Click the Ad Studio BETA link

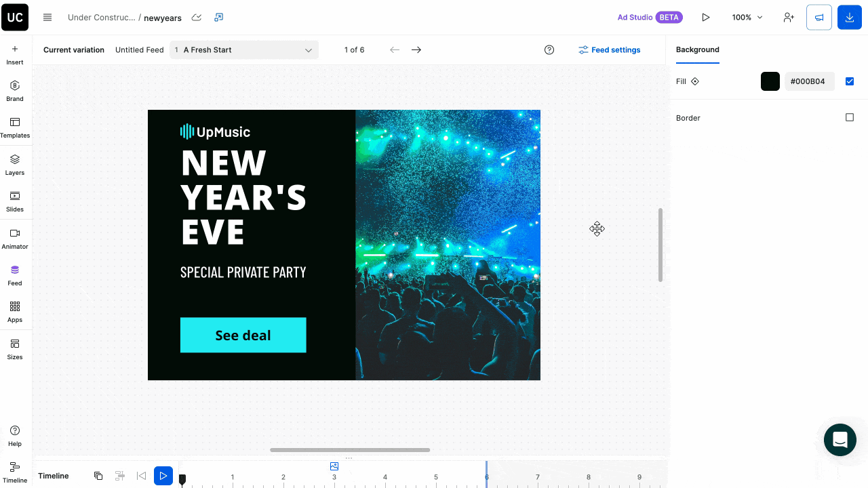coord(650,18)
